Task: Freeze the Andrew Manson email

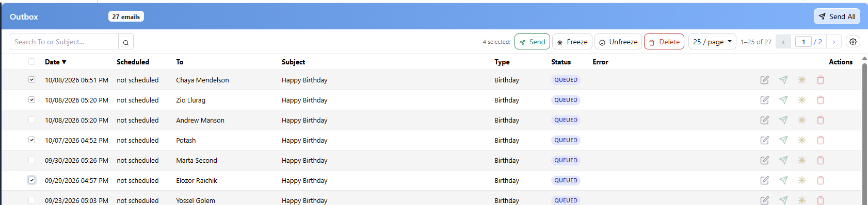Action: click(x=802, y=120)
